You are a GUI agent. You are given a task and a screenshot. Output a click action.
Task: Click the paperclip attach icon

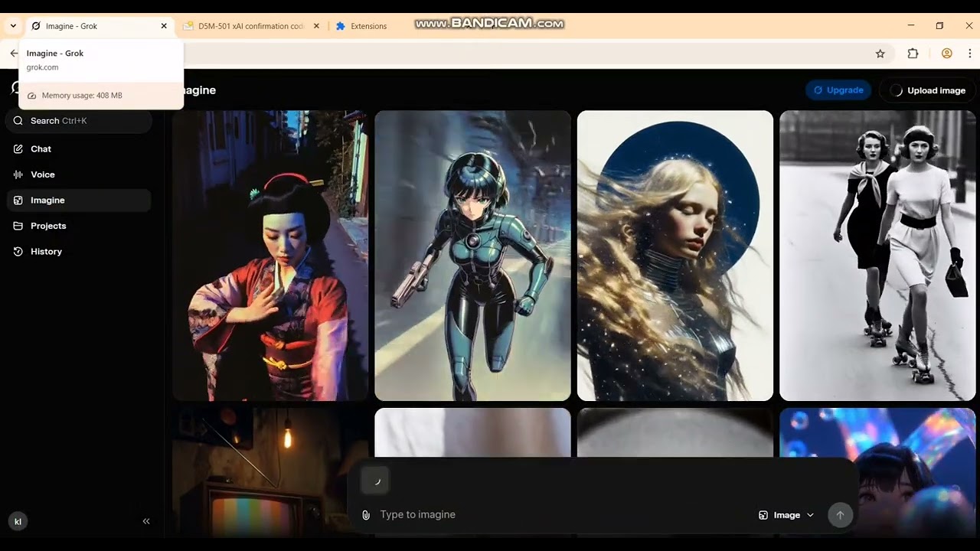pyautogui.click(x=366, y=515)
